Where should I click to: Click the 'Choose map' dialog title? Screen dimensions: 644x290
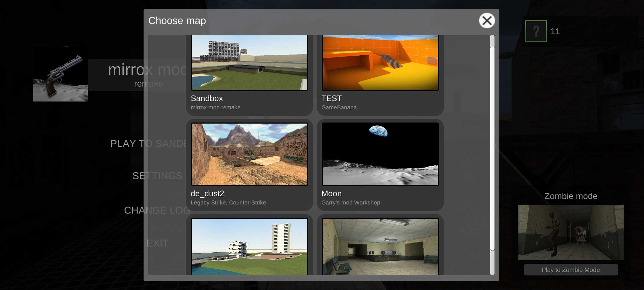[177, 21]
